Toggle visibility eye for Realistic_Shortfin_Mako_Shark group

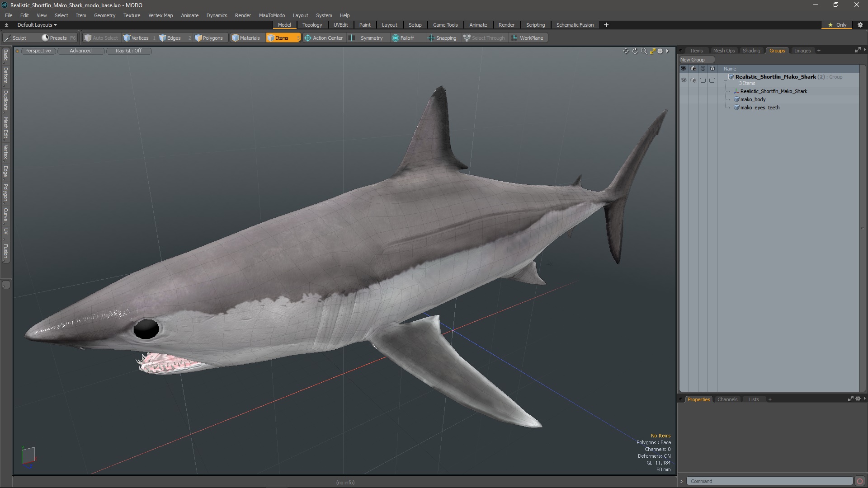click(684, 80)
